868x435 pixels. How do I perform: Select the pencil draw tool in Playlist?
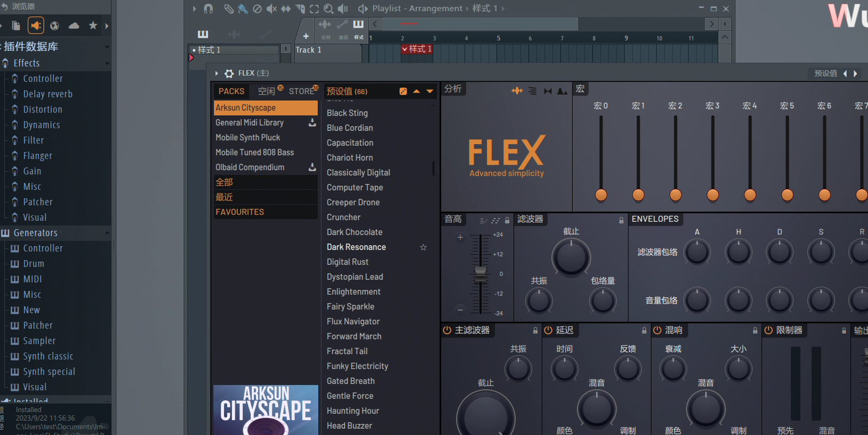coord(228,9)
